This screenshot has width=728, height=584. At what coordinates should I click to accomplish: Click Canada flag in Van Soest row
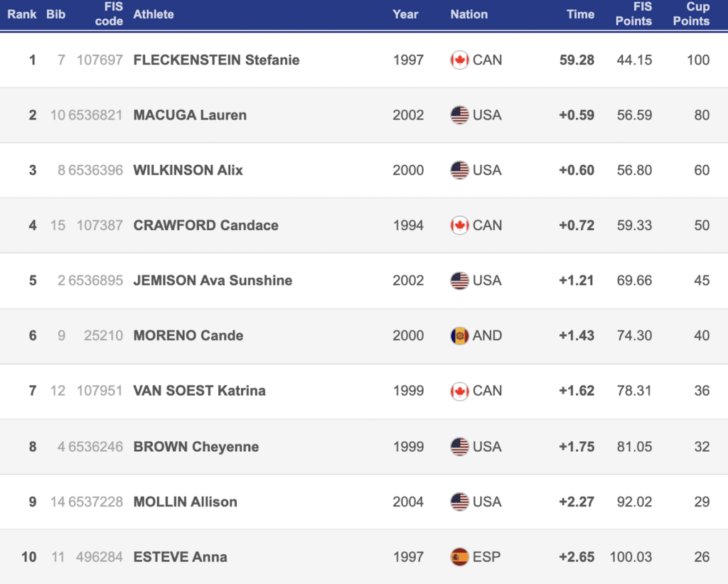coord(459,391)
